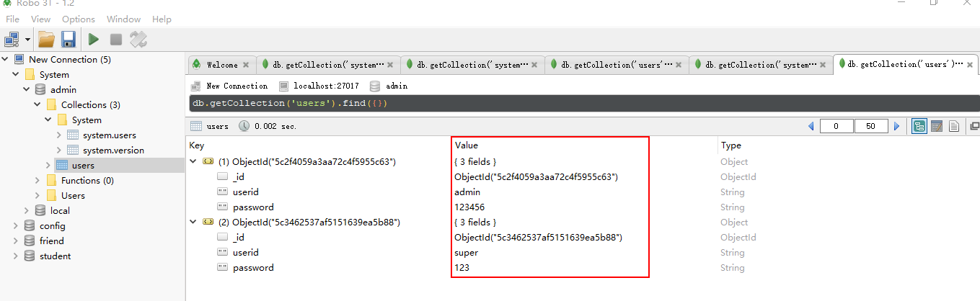980x301 pixels.
Task: Collapse the Collections (3) folder
Action: 37,104
